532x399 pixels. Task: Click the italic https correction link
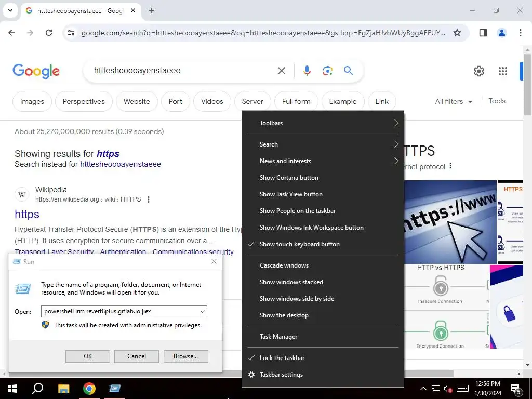[x=108, y=154]
